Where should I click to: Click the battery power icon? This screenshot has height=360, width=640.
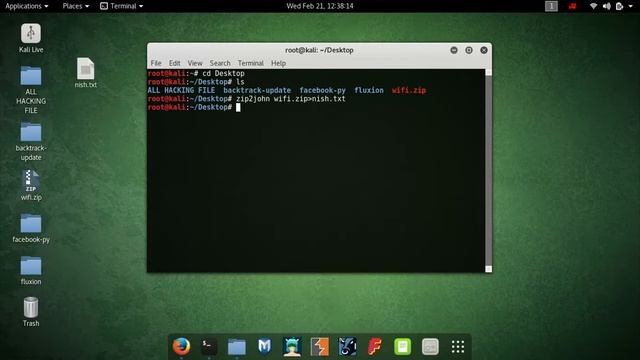[x=620, y=6]
